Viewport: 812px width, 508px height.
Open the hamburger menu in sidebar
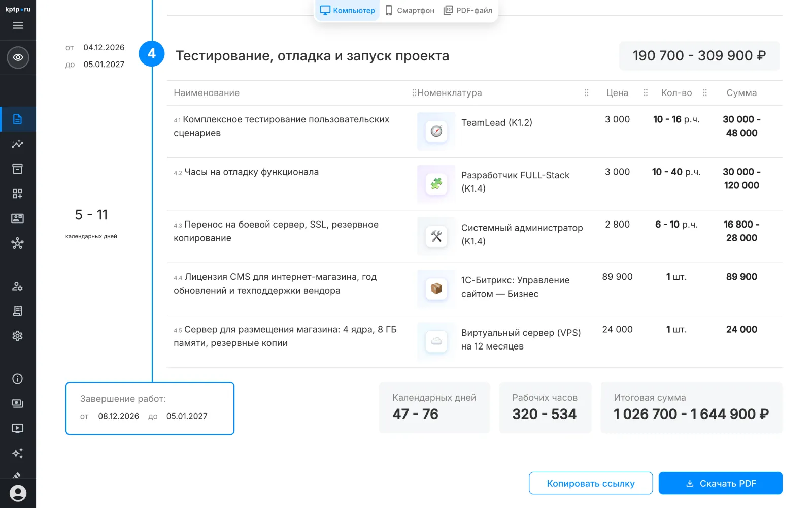pos(18,25)
